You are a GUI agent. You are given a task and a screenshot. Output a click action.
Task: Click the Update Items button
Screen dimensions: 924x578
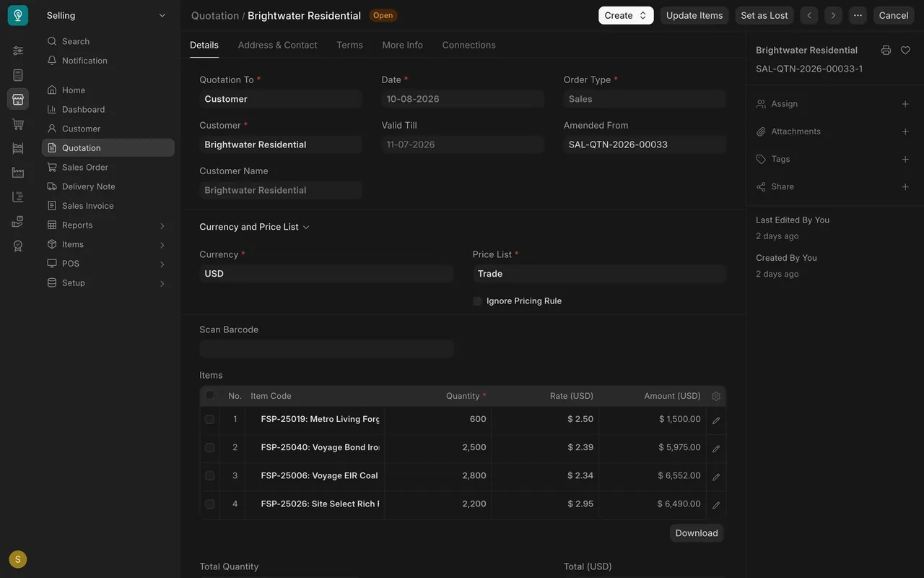694,15
